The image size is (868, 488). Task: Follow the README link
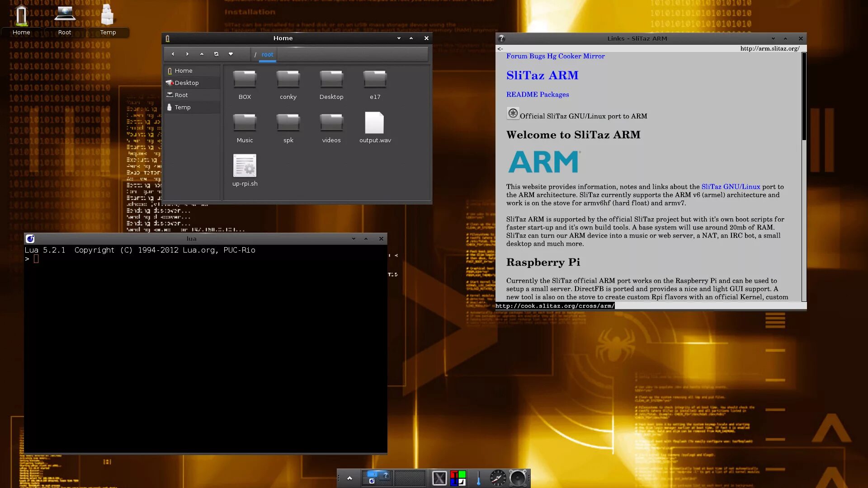click(521, 94)
